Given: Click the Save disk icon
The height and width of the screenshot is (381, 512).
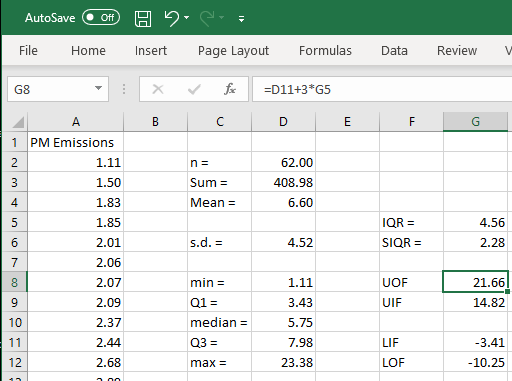Looking at the screenshot, I should tap(143, 18).
